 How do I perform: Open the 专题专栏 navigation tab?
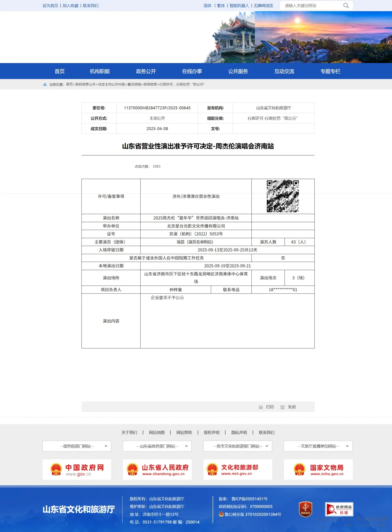pos(330,71)
